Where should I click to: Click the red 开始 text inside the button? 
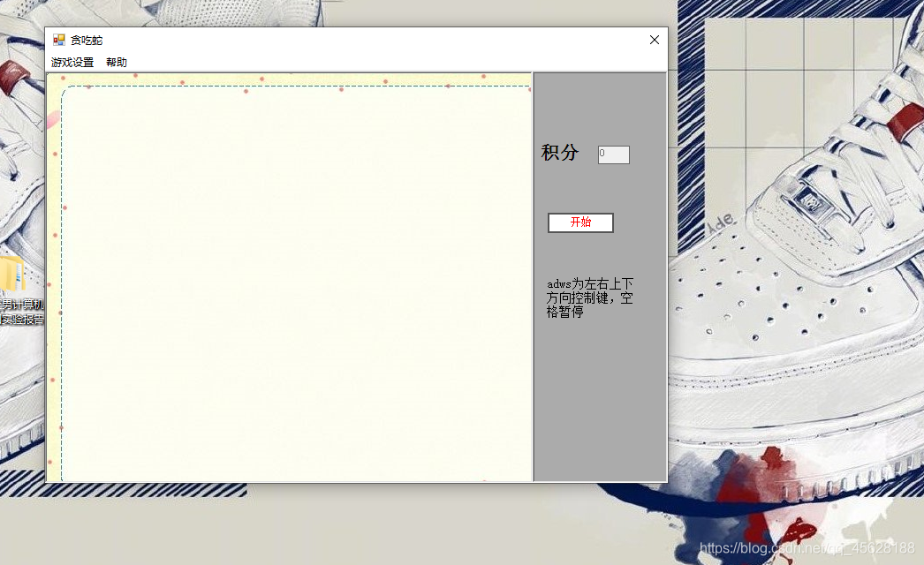pos(580,222)
